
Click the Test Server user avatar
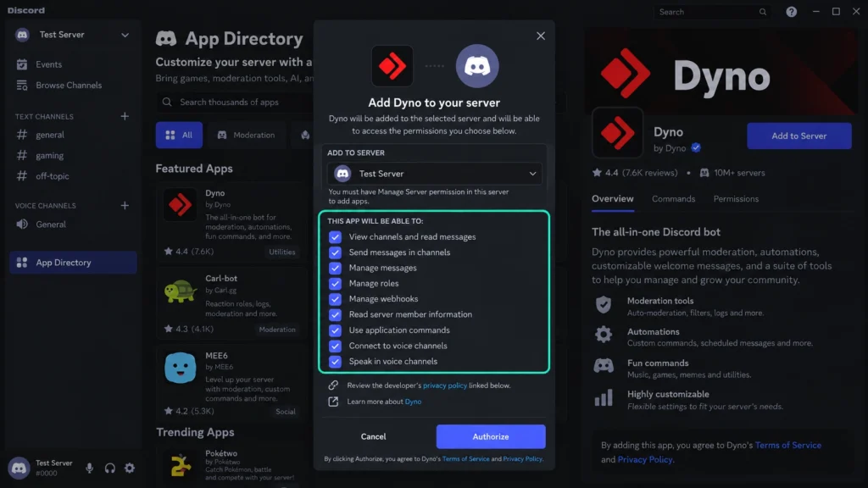pyautogui.click(x=19, y=468)
